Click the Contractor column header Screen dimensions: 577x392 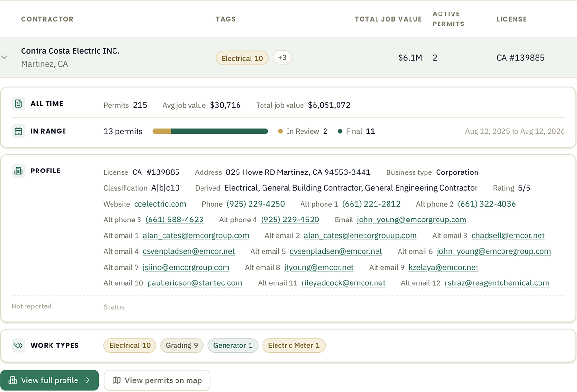point(47,19)
